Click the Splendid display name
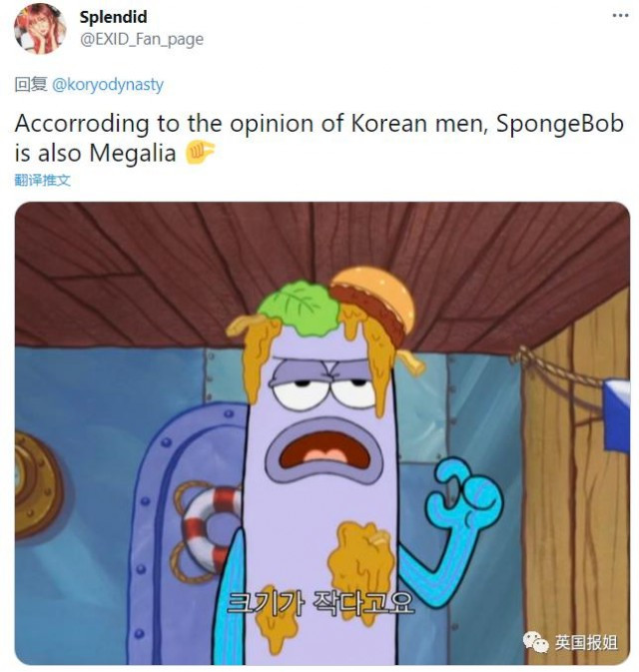The width and height of the screenshot is (639, 672). point(113,17)
